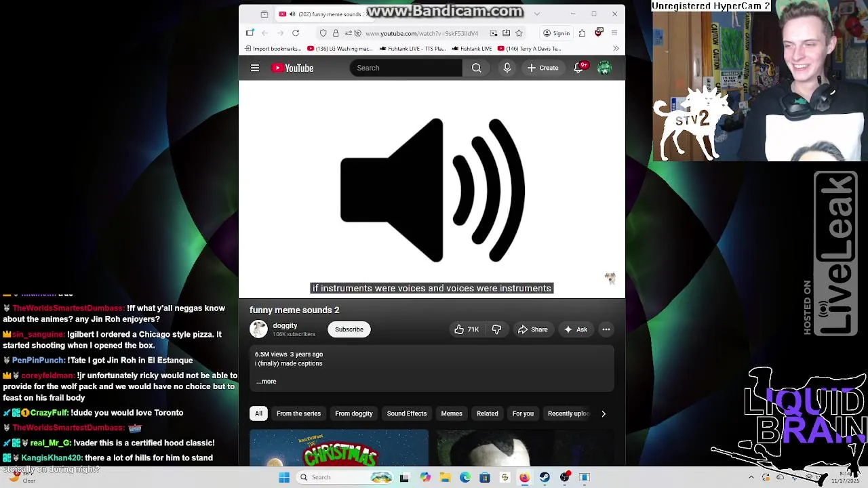The width and height of the screenshot is (868, 488).
Task: Click the YouTube search magnifier button
Action: (477, 68)
